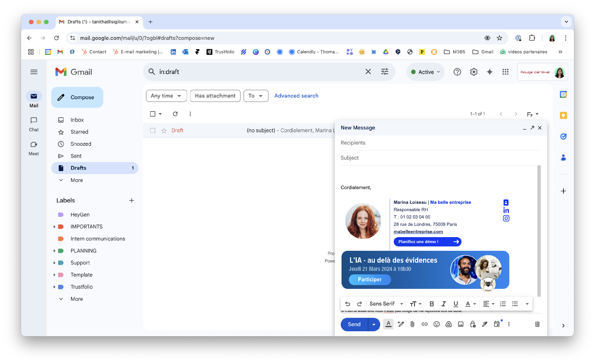Open the emoji picker in compose toolbar
The width and height of the screenshot is (595, 364).
pos(436,324)
